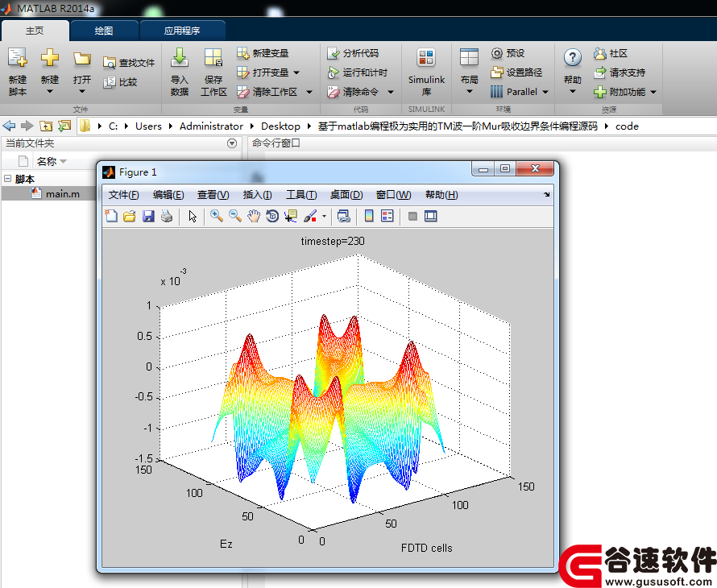717x588 pixels.
Task: Open 预设 (Preferences) gear
Action: [497, 53]
